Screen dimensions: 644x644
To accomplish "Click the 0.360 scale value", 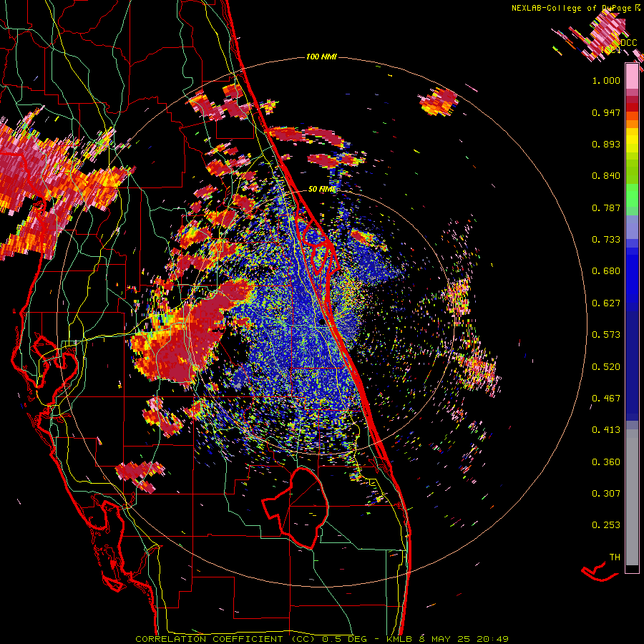I will [x=606, y=462].
